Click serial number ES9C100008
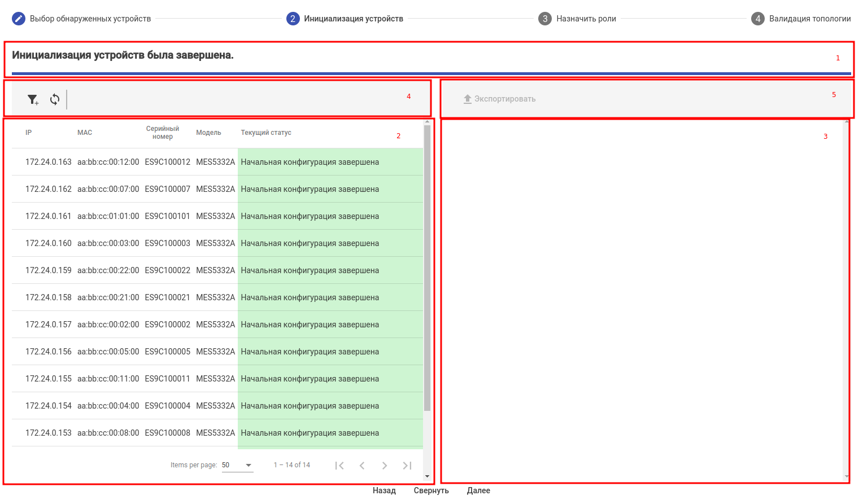This screenshot has width=863, height=504. 168,433
